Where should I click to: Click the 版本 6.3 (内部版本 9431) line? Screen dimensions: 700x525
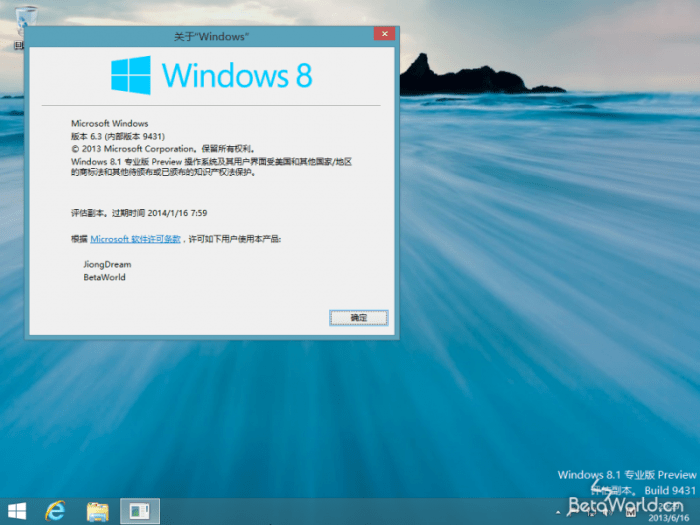click(x=118, y=136)
